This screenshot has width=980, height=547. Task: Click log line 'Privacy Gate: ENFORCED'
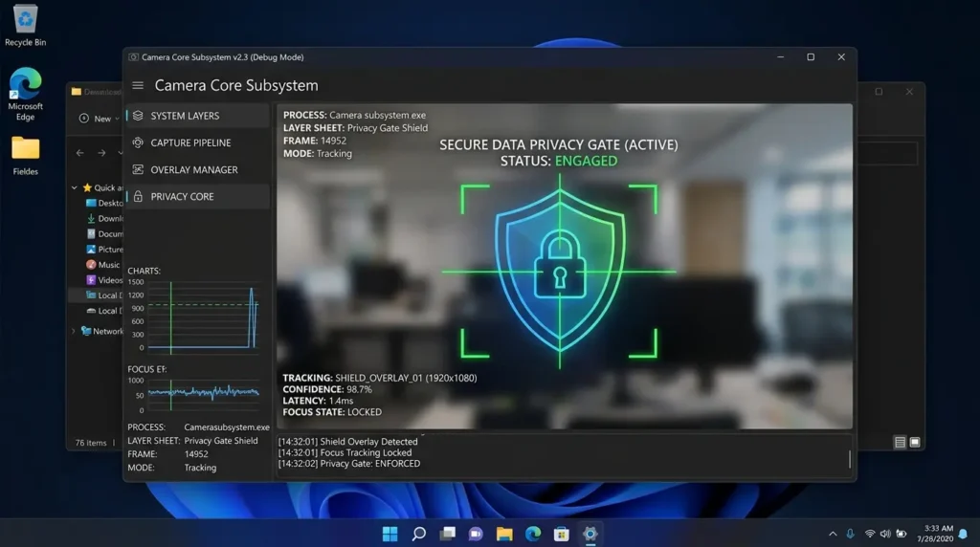(x=349, y=464)
